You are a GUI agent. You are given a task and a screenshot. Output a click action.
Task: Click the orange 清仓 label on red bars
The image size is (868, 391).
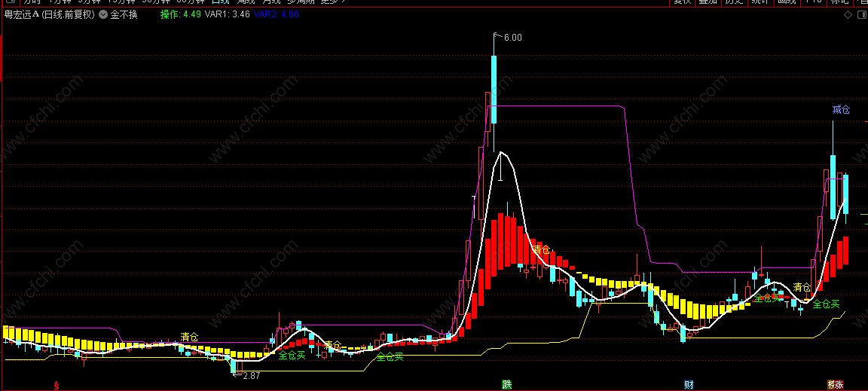[542, 250]
